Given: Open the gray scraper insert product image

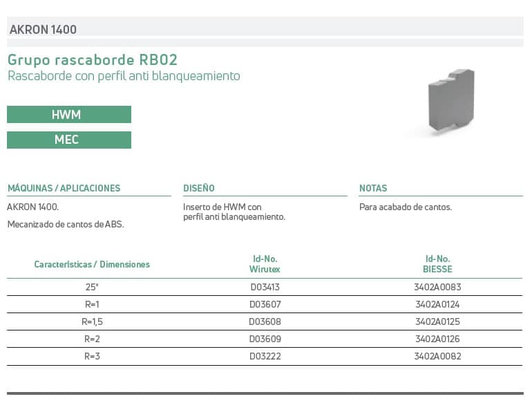Looking at the screenshot, I should click(x=451, y=100).
